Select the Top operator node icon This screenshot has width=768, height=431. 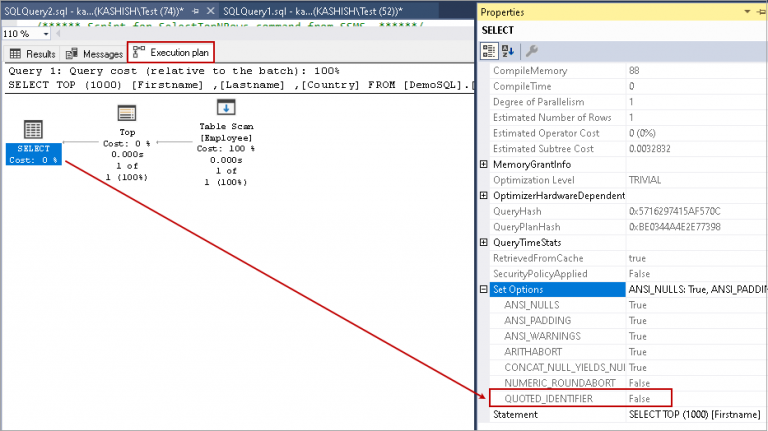coord(127,113)
